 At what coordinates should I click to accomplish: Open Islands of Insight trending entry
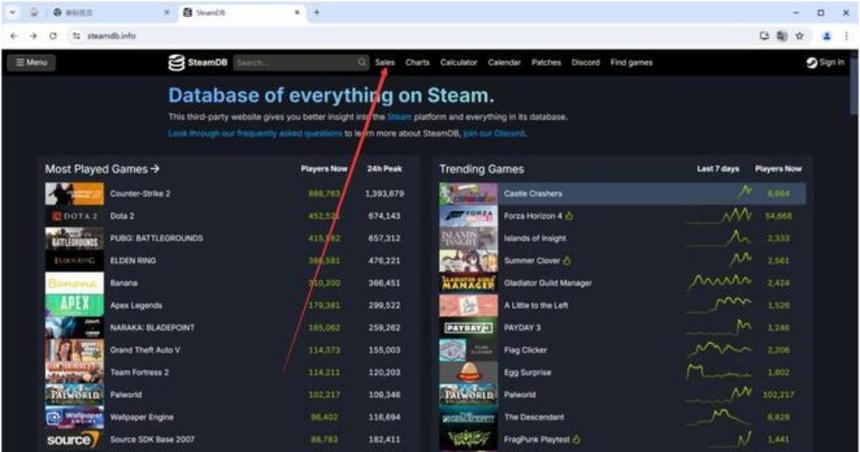coord(535,239)
